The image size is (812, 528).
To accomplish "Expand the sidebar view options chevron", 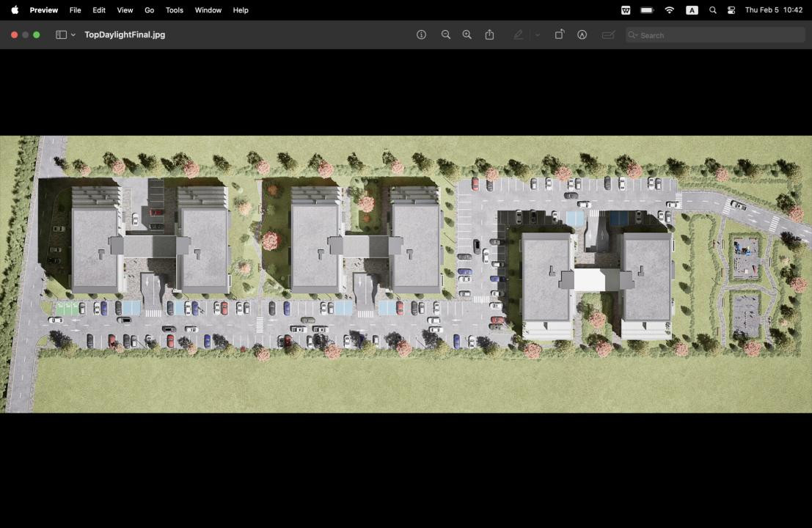I will (x=73, y=34).
